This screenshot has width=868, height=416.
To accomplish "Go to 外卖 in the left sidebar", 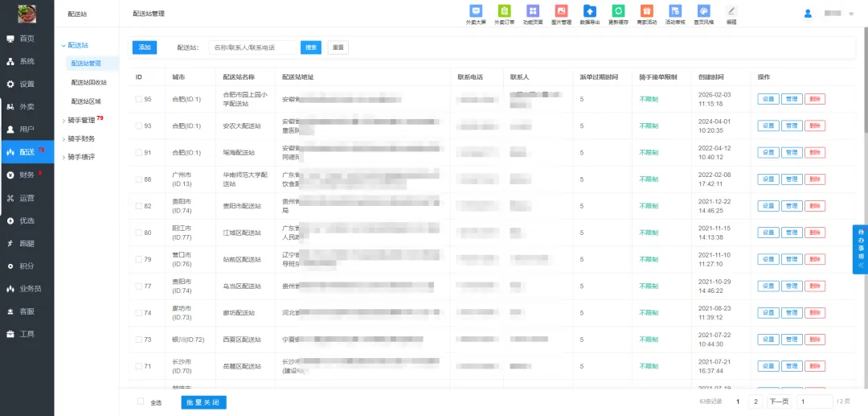I will [x=27, y=106].
